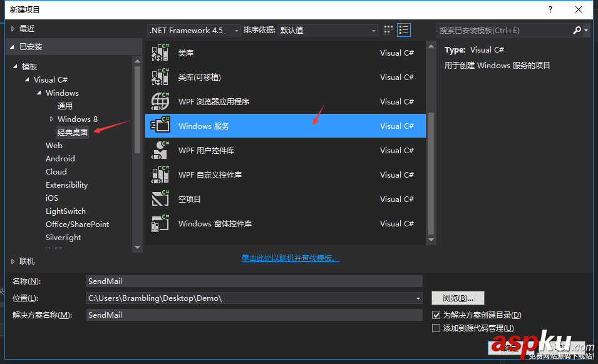The height and width of the screenshot is (364, 598).
Task: Expand the 联机 section
Action: [13, 261]
